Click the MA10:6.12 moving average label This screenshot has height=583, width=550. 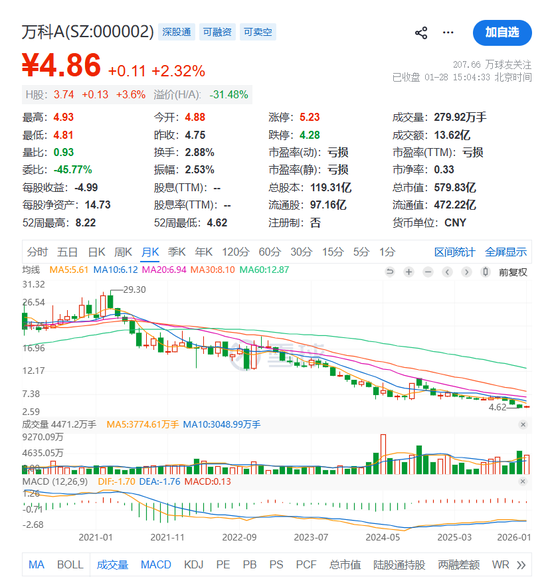click(115, 270)
